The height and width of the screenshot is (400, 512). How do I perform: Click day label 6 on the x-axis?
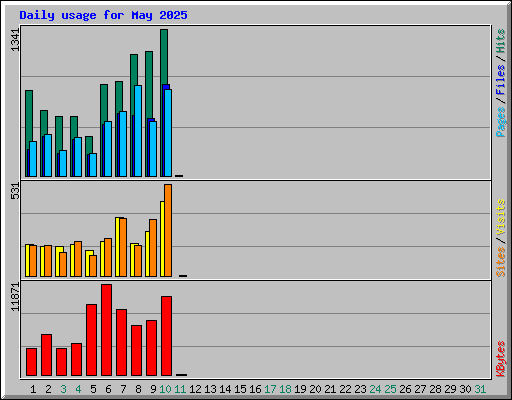[108, 389]
